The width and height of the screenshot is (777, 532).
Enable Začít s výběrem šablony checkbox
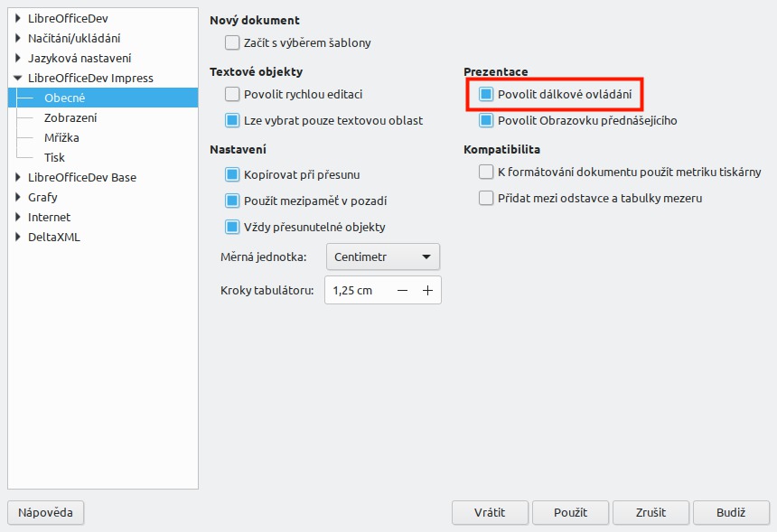coord(232,42)
